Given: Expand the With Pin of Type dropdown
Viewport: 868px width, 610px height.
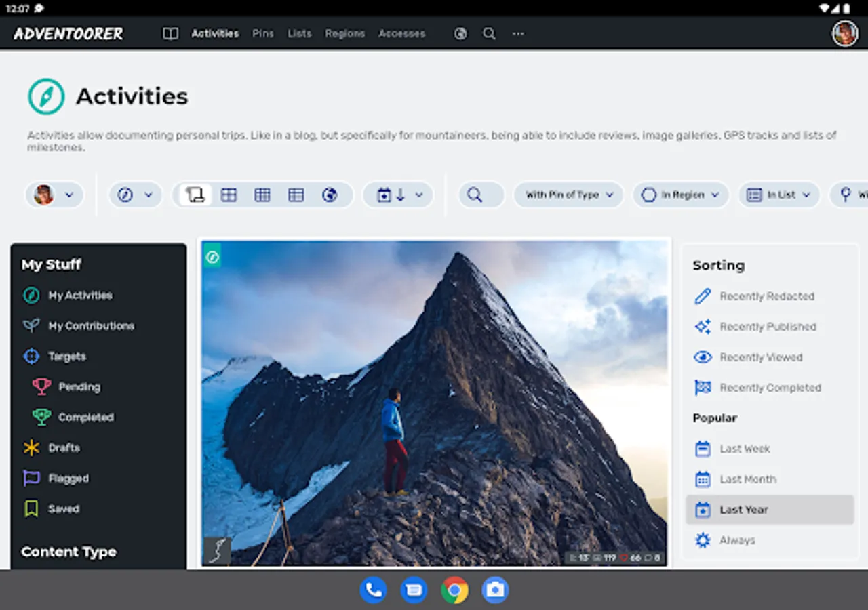Looking at the screenshot, I should click(x=568, y=195).
